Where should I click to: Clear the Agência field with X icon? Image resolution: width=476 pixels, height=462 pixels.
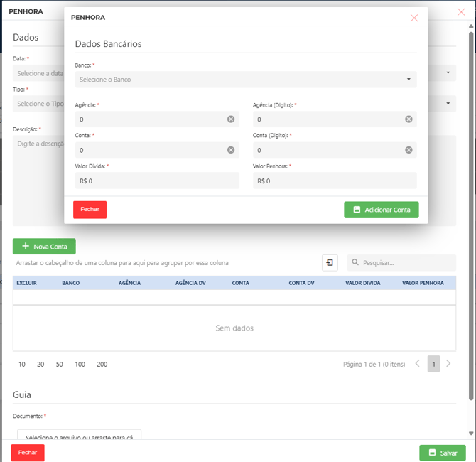coord(231,119)
